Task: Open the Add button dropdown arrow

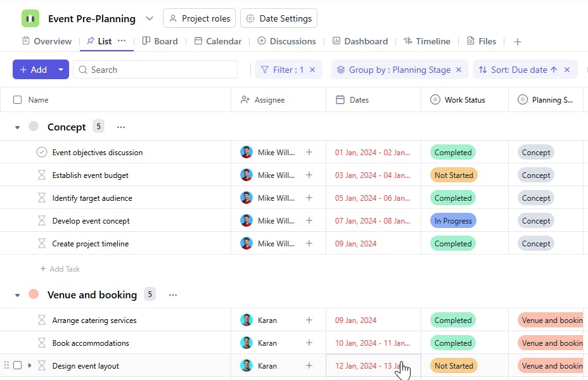Action: coord(61,70)
